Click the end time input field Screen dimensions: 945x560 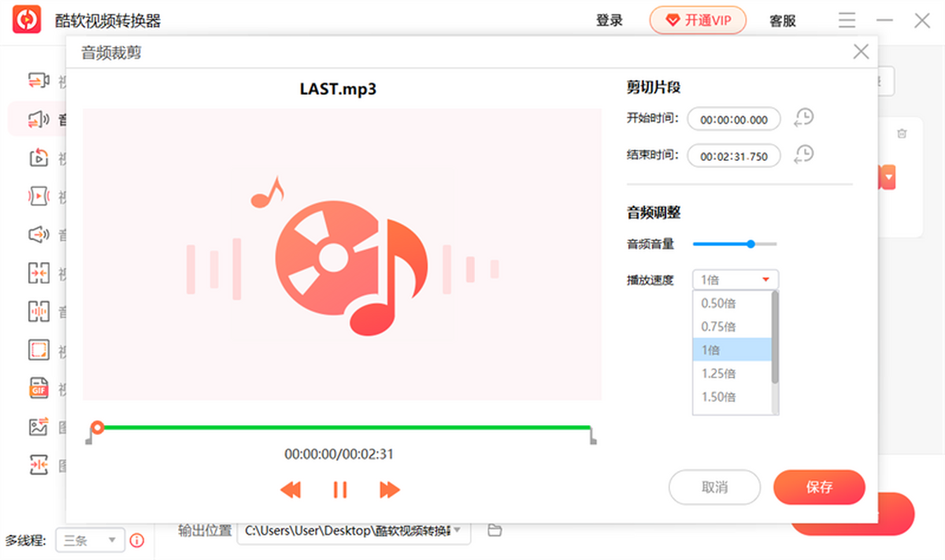733,156
